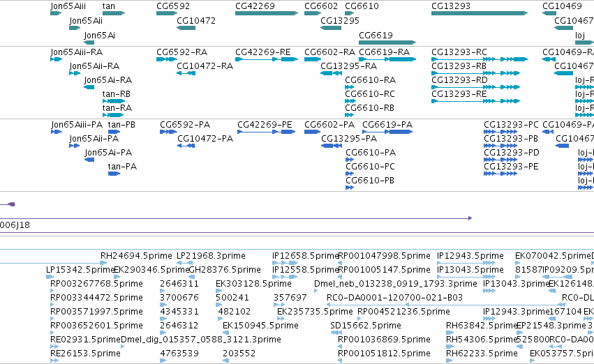Open feature 203552
The height and width of the screenshot is (364, 594).
[239, 354]
